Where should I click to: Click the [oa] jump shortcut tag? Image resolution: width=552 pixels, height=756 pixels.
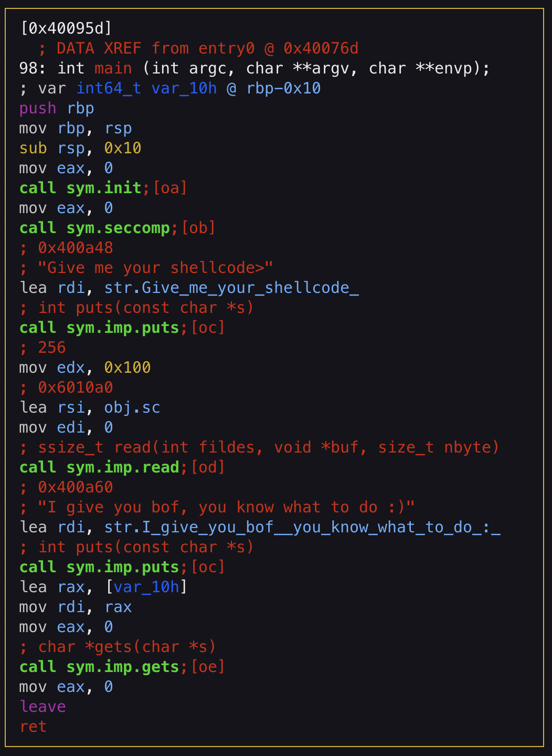tap(169, 188)
